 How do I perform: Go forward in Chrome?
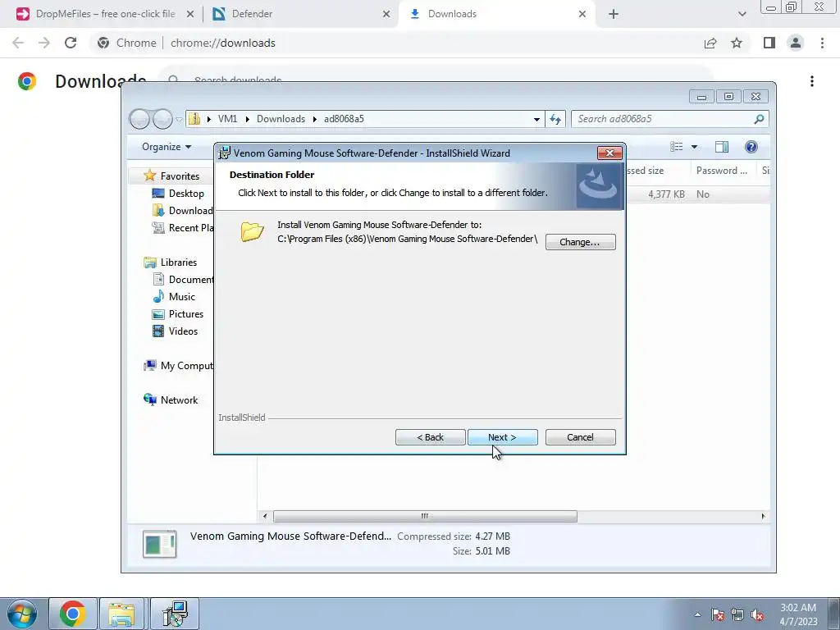pyautogui.click(x=44, y=43)
